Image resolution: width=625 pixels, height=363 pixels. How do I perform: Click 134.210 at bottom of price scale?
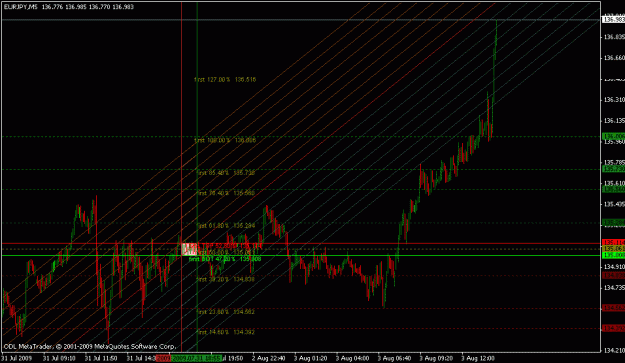614,350
